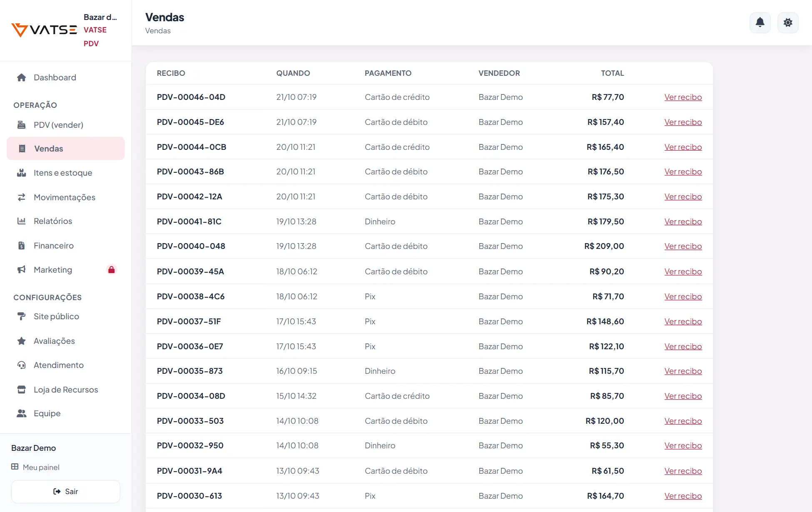
Task: Click the TOTAL column header
Action: [x=612, y=73]
